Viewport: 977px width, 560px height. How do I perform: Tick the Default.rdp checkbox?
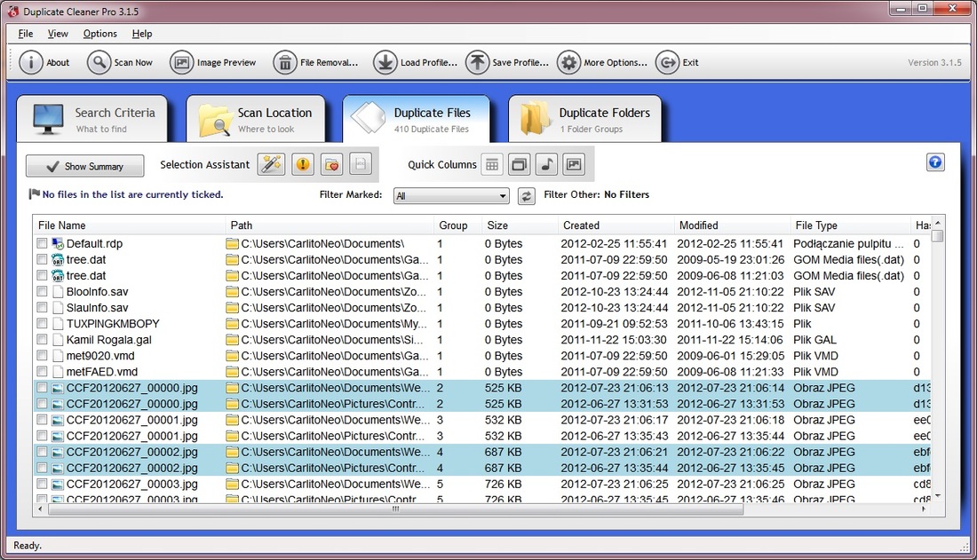coord(42,243)
